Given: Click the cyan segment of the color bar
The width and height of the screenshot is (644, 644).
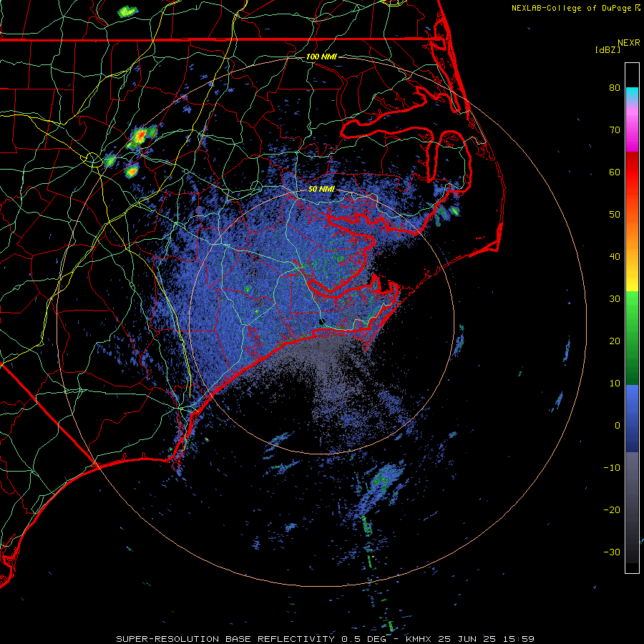Looking at the screenshot, I should coord(632,93).
